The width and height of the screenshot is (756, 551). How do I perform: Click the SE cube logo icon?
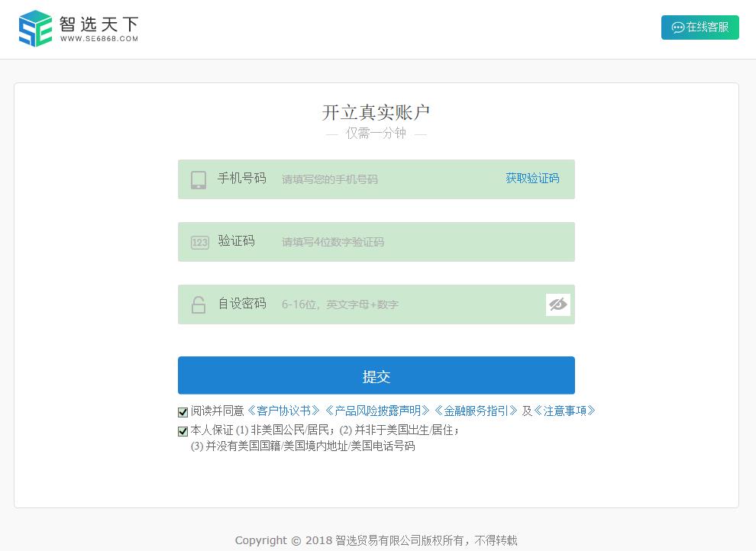tap(35, 28)
